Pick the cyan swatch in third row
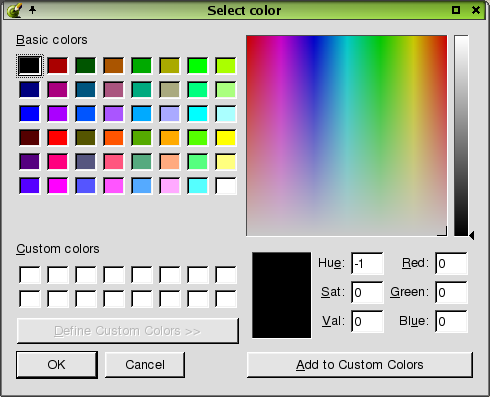Image resolution: width=490 pixels, height=397 pixels. pos(198,114)
